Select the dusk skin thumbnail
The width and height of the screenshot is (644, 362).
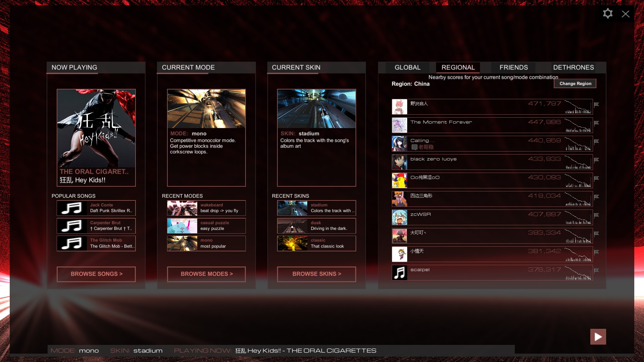click(x=292, y=226)
